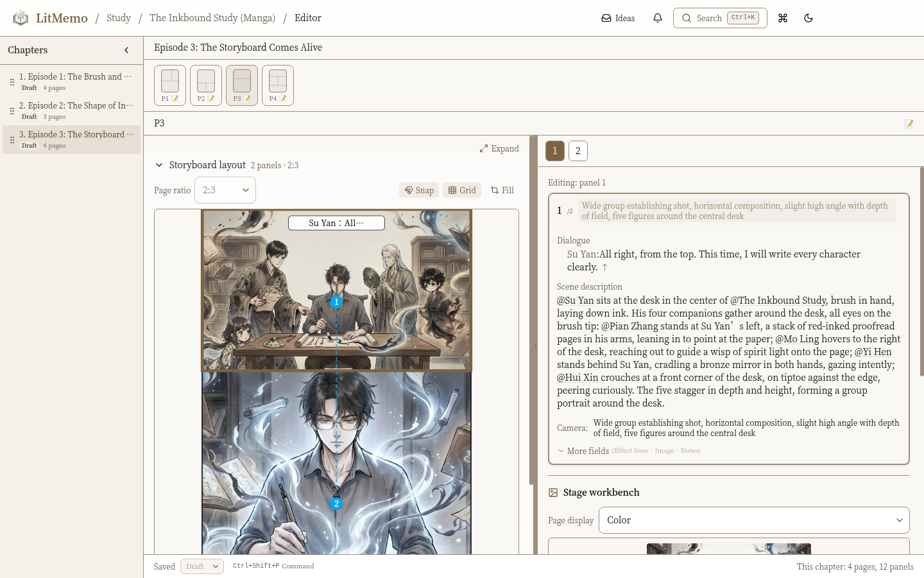Click the Saved status text
924x578 pixels.
pos(164,566)
